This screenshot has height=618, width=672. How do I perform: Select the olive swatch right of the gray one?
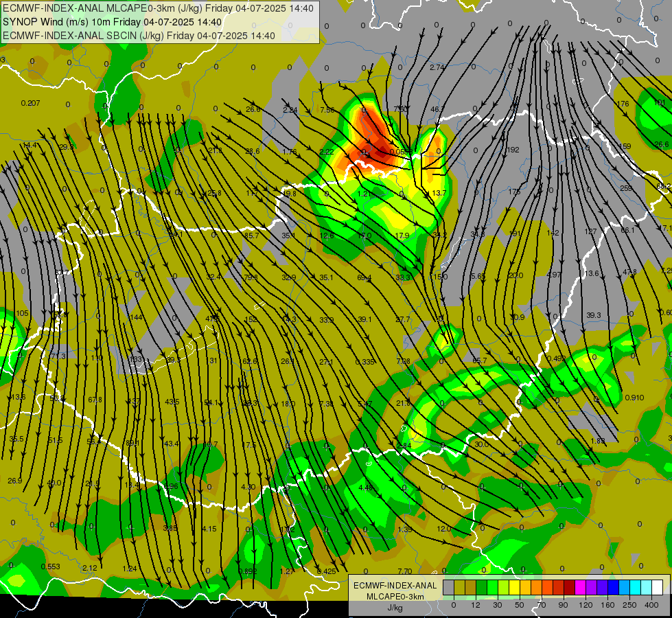click(459, 587)
